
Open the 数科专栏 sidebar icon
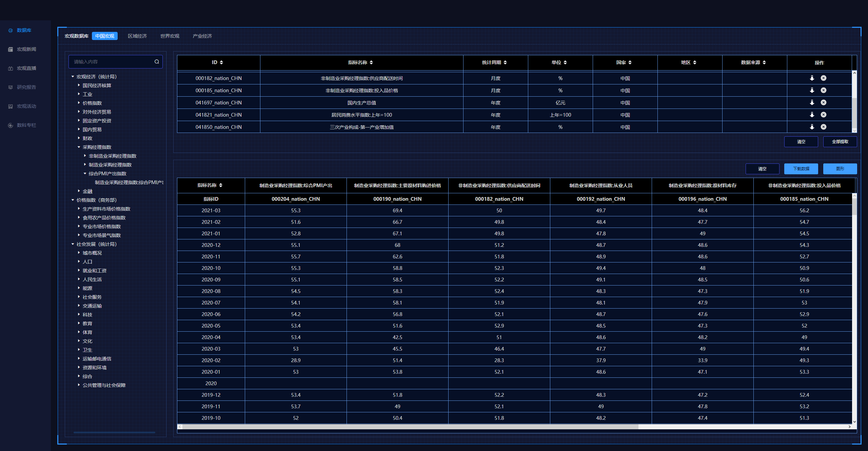pos(11,125)
